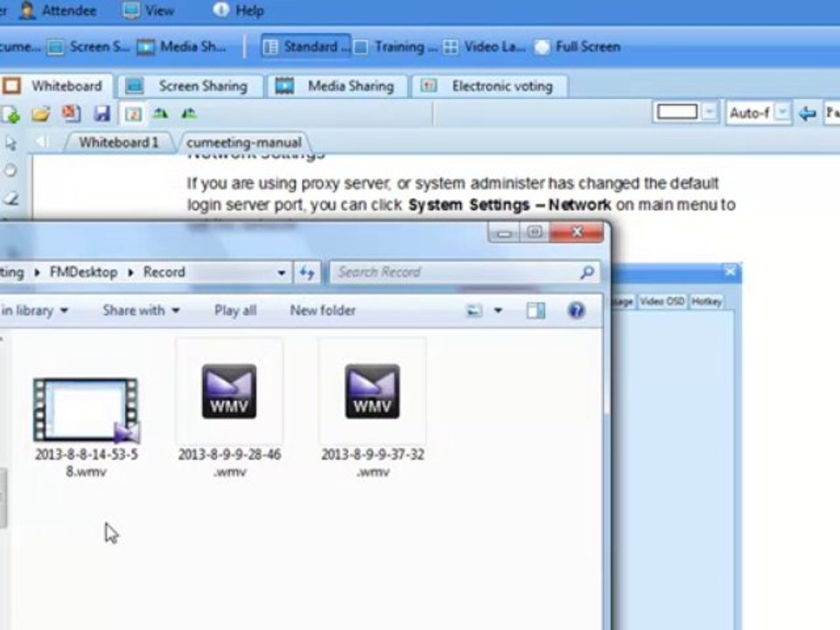Click the page number icon in whiteboard toolbar
This screenshot has width=840, height=630.
[x=133, y=114]
